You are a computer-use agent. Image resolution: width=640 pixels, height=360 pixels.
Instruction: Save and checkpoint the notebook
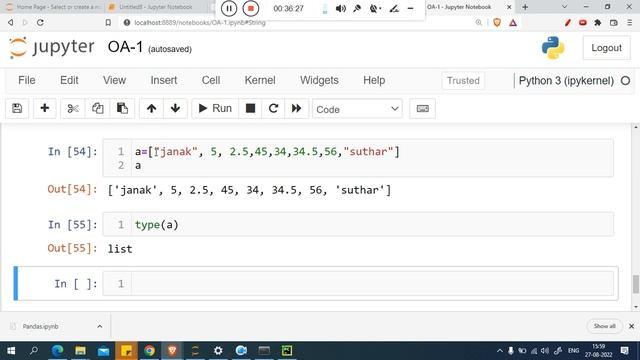coord(17,109)
